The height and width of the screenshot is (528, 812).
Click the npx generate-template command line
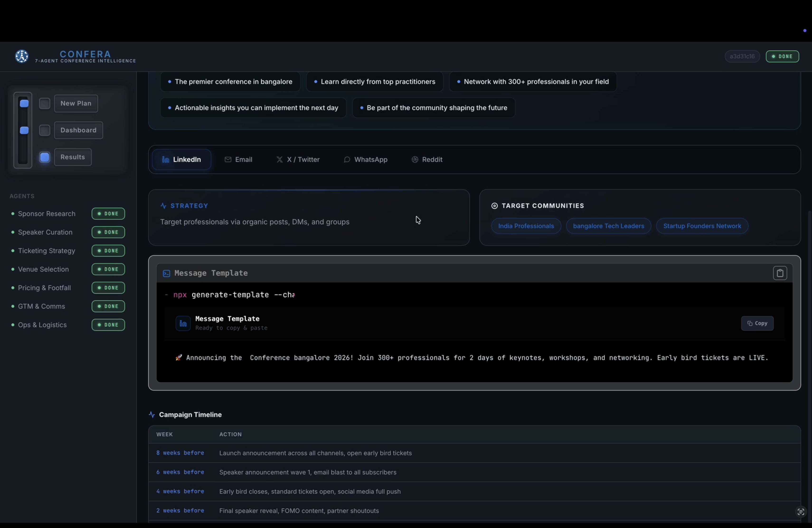[230, 295]
